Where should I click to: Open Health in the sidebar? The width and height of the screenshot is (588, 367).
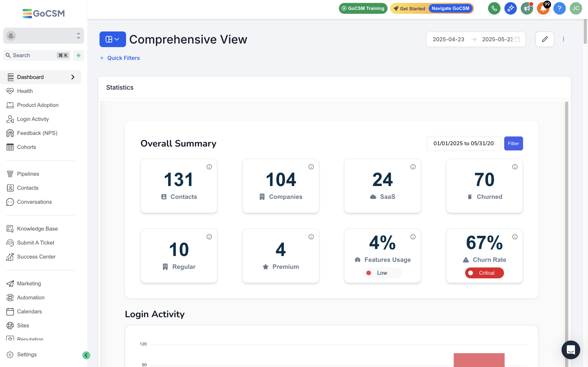tap(40, 91)
